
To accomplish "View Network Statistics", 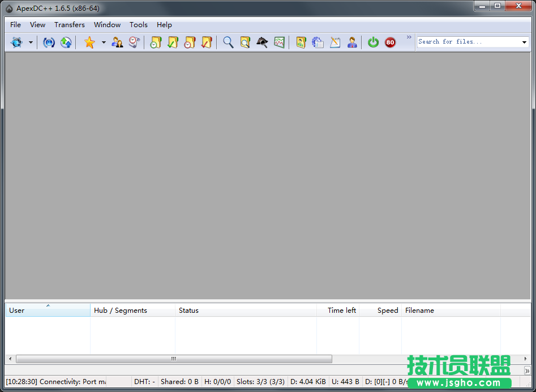I will pos(279,42).
